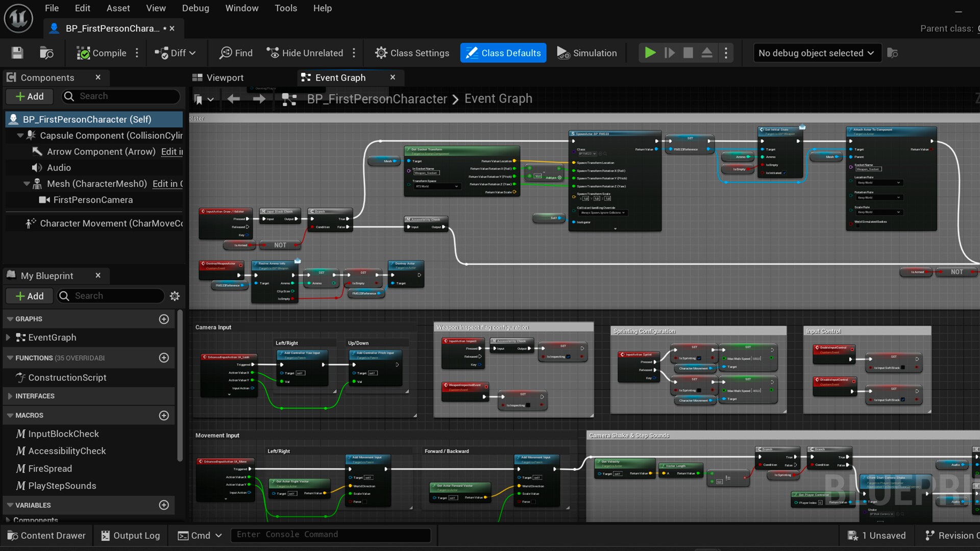Expand the Diff dropdown arrow
This screenshot has width=980, height=551.
193,53
